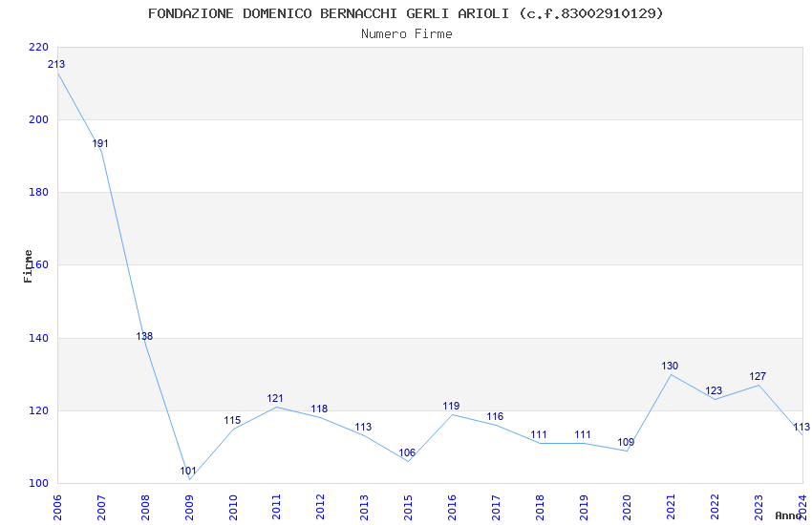Click the x-axis year 2018

[x=540, y=508]
